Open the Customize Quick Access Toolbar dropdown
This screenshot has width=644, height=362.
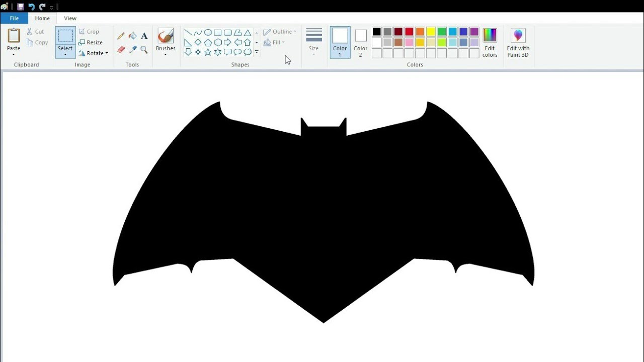click(x=52, y=7)
